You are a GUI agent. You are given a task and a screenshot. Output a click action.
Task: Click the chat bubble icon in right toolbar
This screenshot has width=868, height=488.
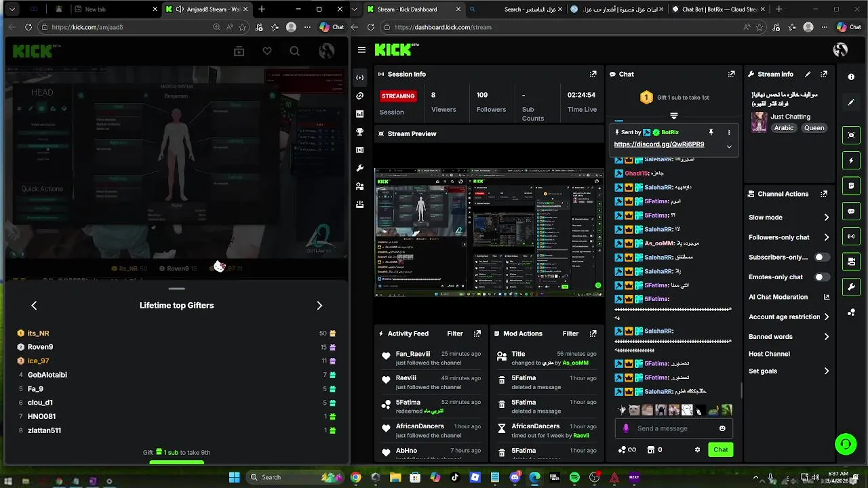tap(851, 211)
